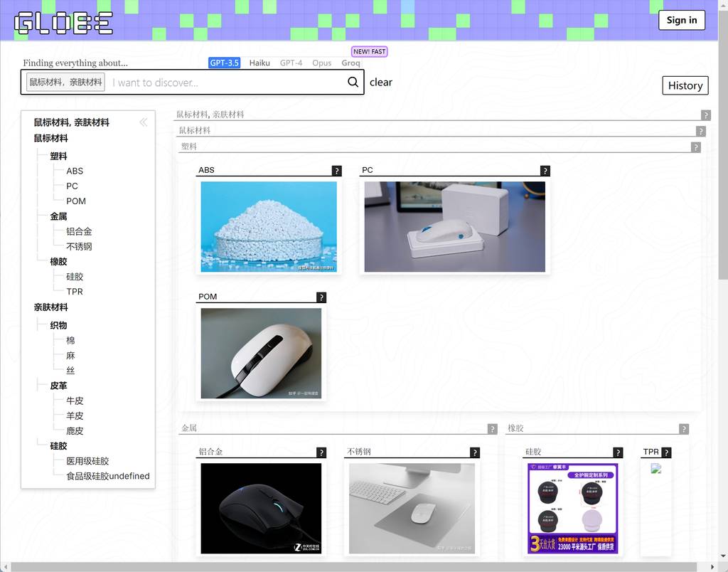Choose the Groq fast model
Viewport: 728px width, 572px height.
click(x=350, y=63)
